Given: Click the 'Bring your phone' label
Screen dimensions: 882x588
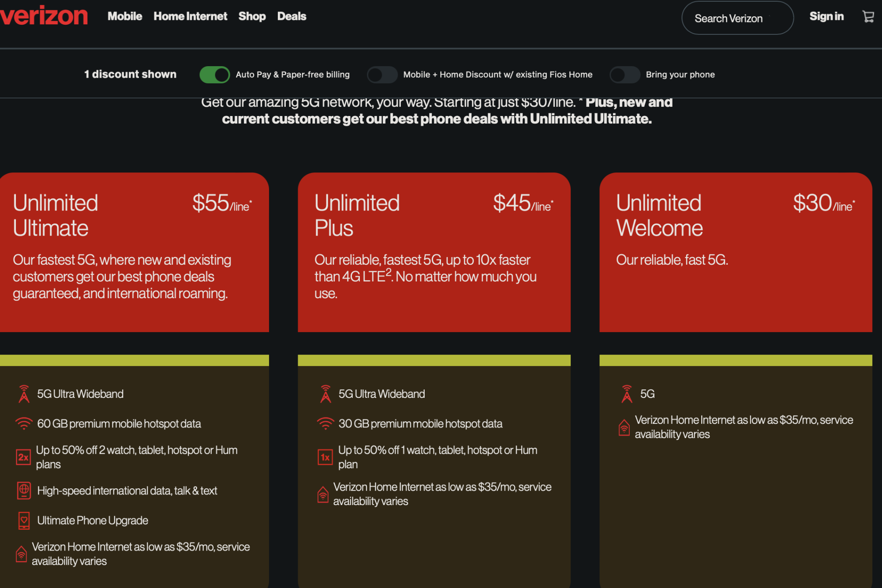Looking at the screenshot, I should coord(680,75).
